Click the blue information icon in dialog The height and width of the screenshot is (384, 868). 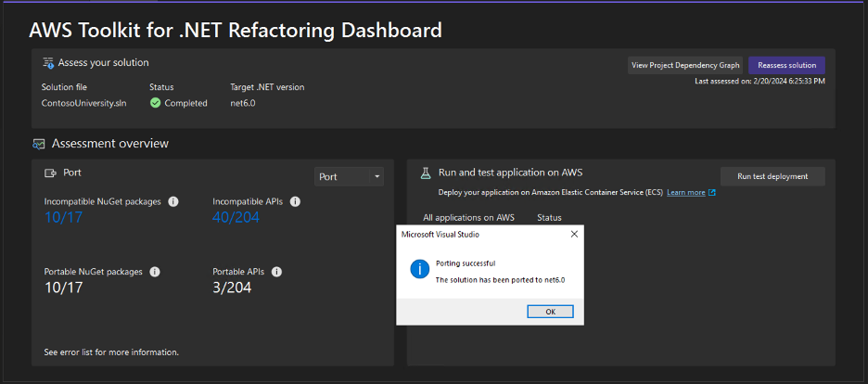tap(419, 270)
